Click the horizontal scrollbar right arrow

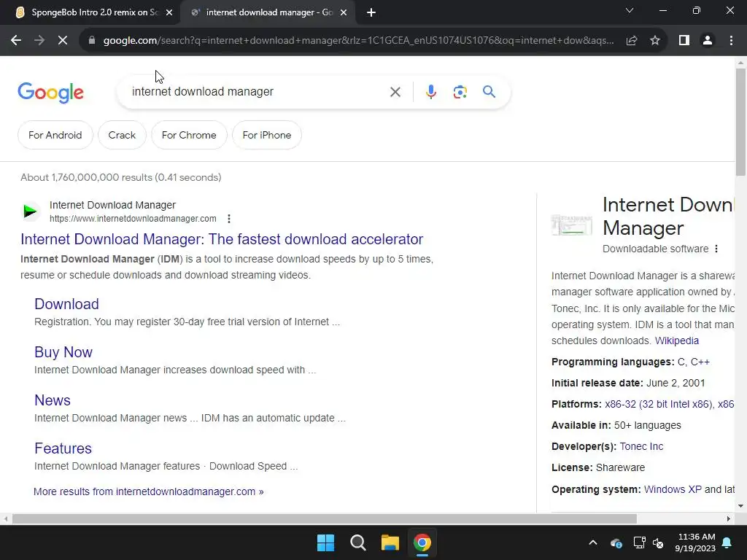729,518
